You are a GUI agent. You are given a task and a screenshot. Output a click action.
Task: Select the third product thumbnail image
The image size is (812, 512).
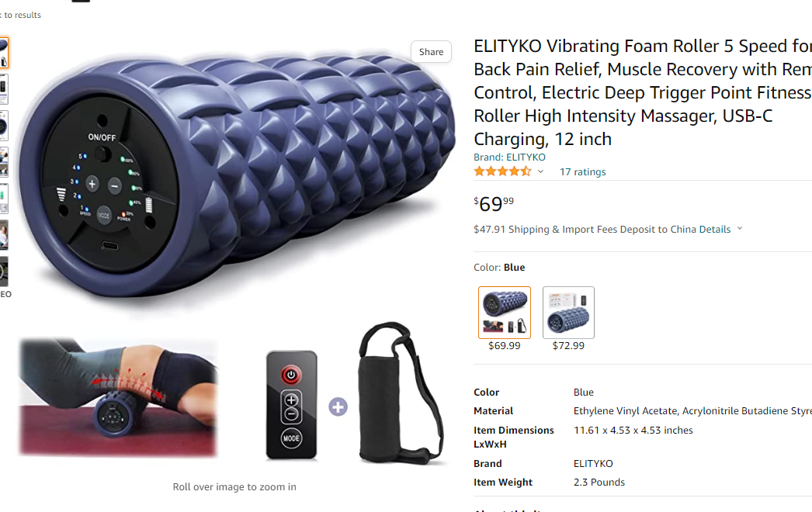click(x=4, y=126)
